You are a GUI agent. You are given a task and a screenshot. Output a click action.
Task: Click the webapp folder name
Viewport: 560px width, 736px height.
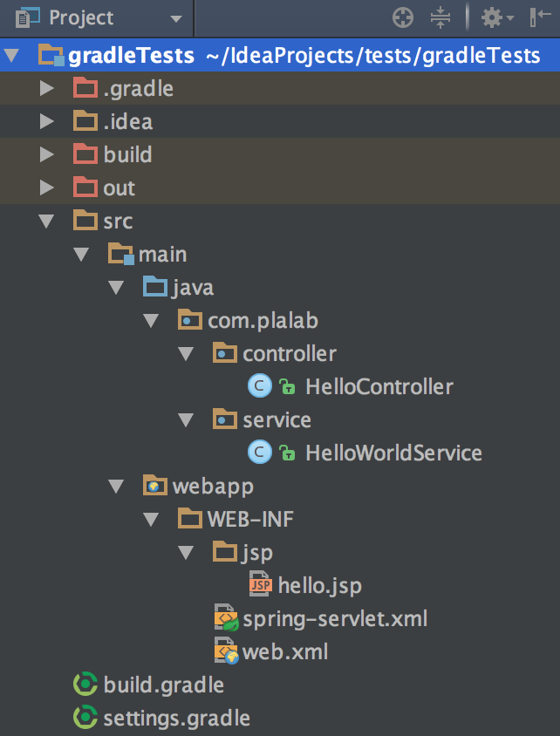pyautogui.click(x=213, y=487)
